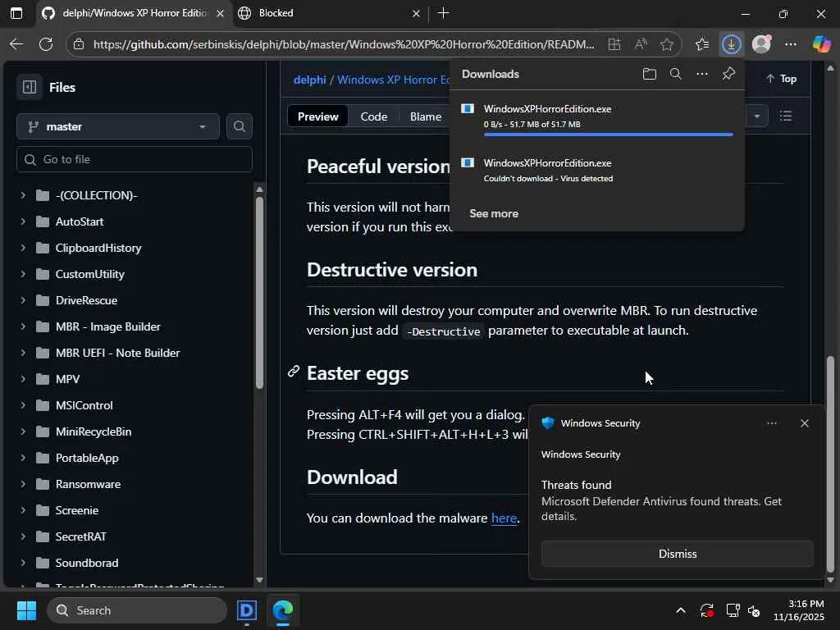
Task: Copy link anchor beside Easter eggs heading
Action: (293, 372)
